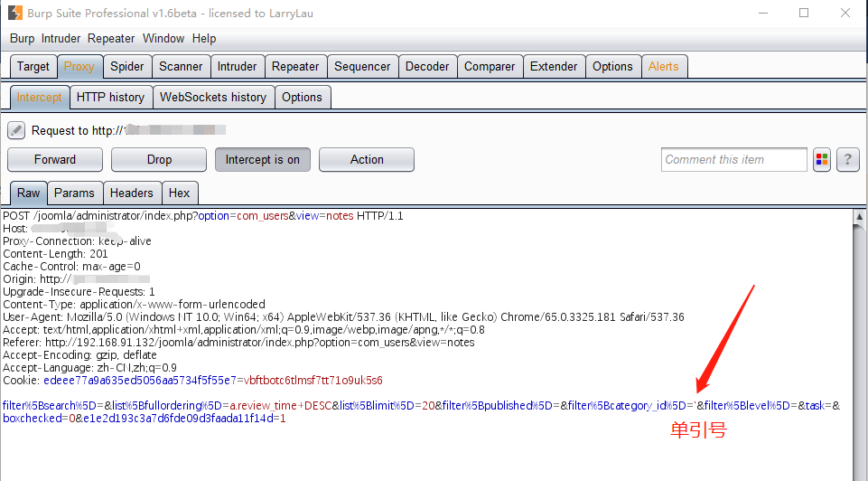Click the boxchecked=0 parameter
The width and height of the screenshot is (868, 481).
(x=39, y=419)
